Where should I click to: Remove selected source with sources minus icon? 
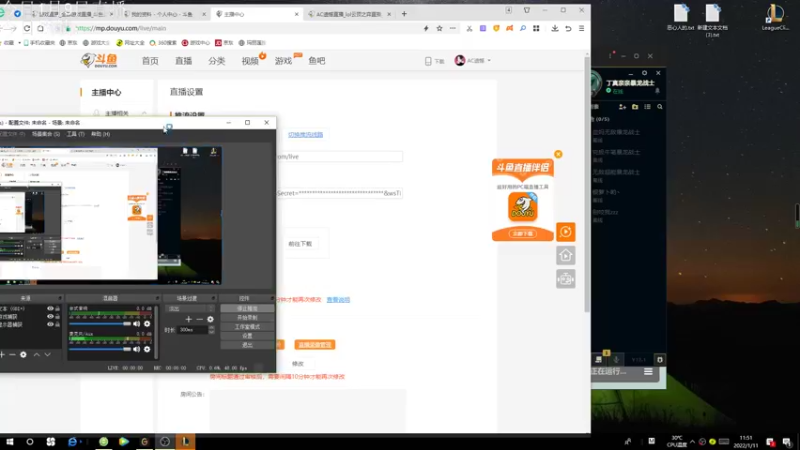click(x=12, y=355)
